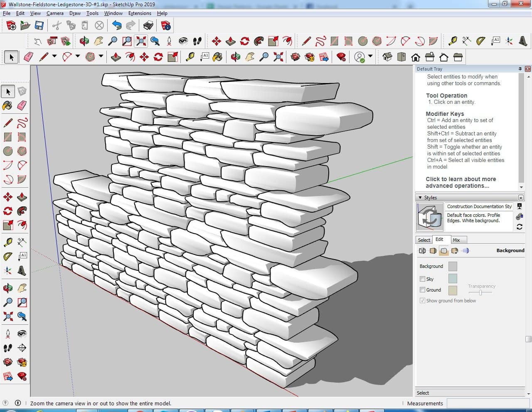The image size is (532, 412).
Task: Enable the Ground checkbox
Action: click(x=422, y=290)
